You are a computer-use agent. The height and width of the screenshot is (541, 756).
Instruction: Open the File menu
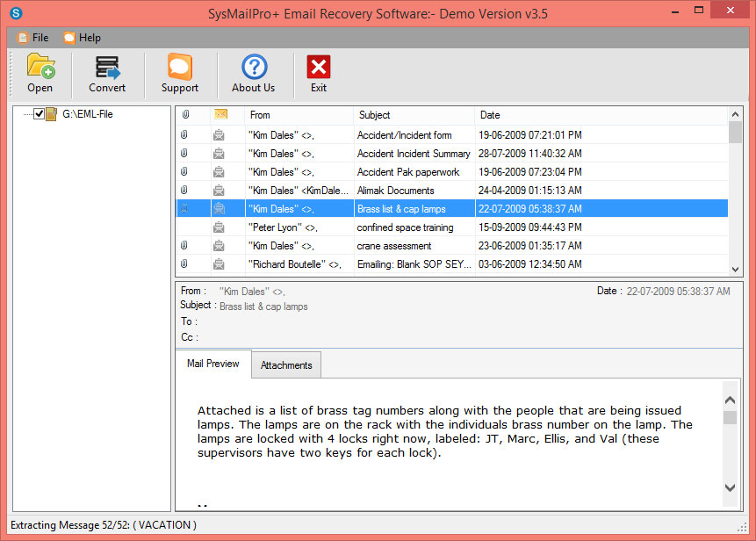(33, 38)
